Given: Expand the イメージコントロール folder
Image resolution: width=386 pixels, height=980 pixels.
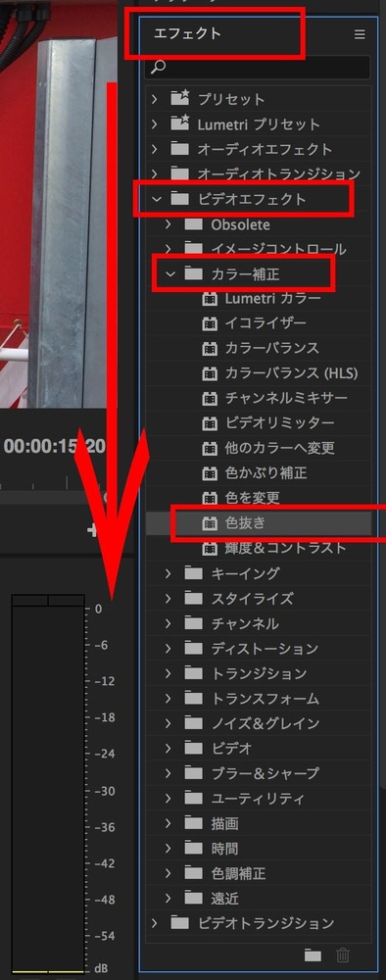Looking at the screenshot, I should click(x=169, y=249).
